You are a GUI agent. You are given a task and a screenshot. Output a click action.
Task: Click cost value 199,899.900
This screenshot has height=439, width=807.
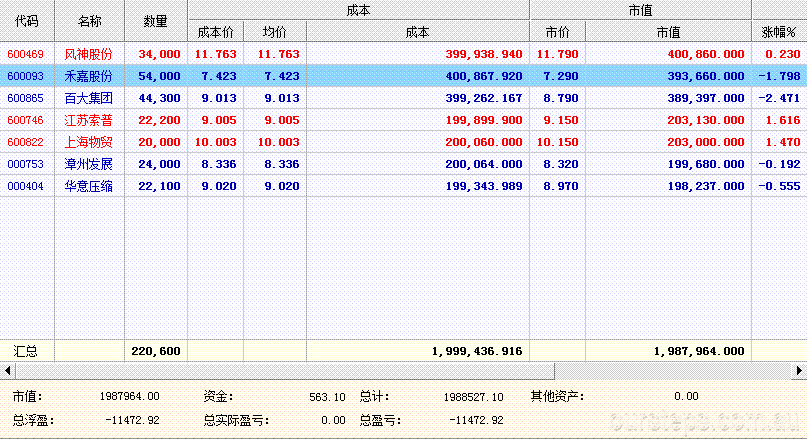click(484, 120)
